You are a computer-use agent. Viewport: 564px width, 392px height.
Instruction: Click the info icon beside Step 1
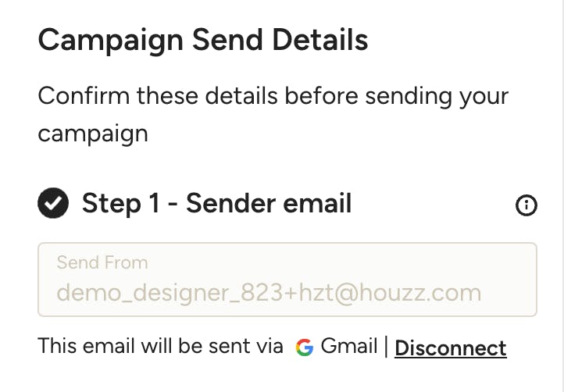click(527, 205)
